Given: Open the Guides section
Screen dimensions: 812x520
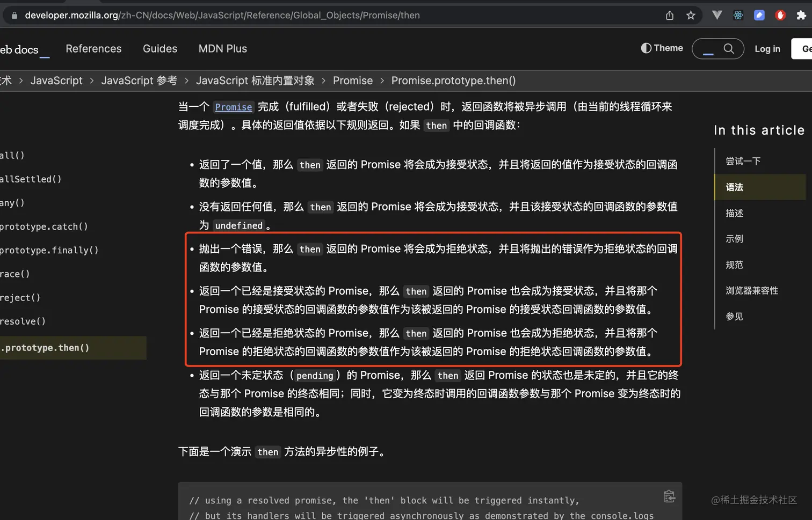Looking at the screenshot, I should click(160, 48).
